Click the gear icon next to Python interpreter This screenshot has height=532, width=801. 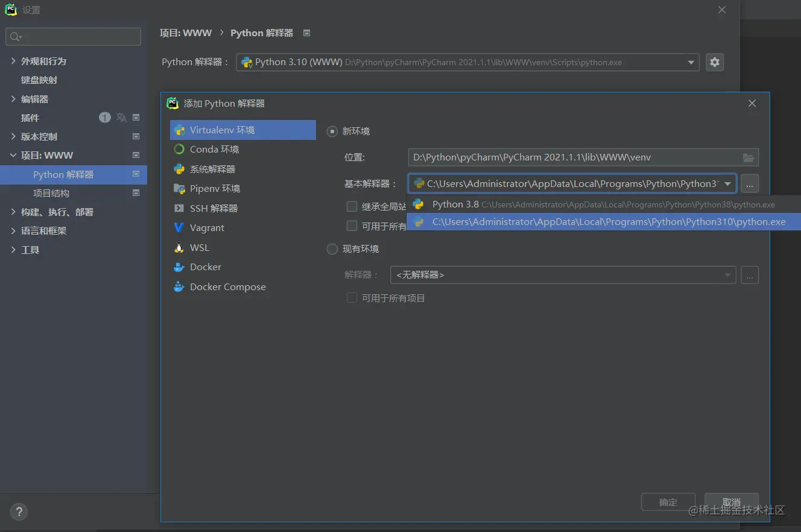[x=715, y=62]
